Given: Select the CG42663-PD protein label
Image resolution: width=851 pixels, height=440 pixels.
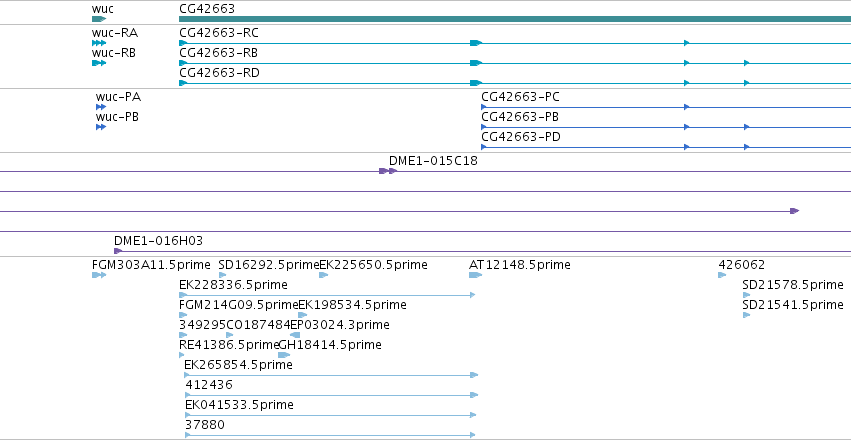Looking at the screenshot, I should [521, 137].
